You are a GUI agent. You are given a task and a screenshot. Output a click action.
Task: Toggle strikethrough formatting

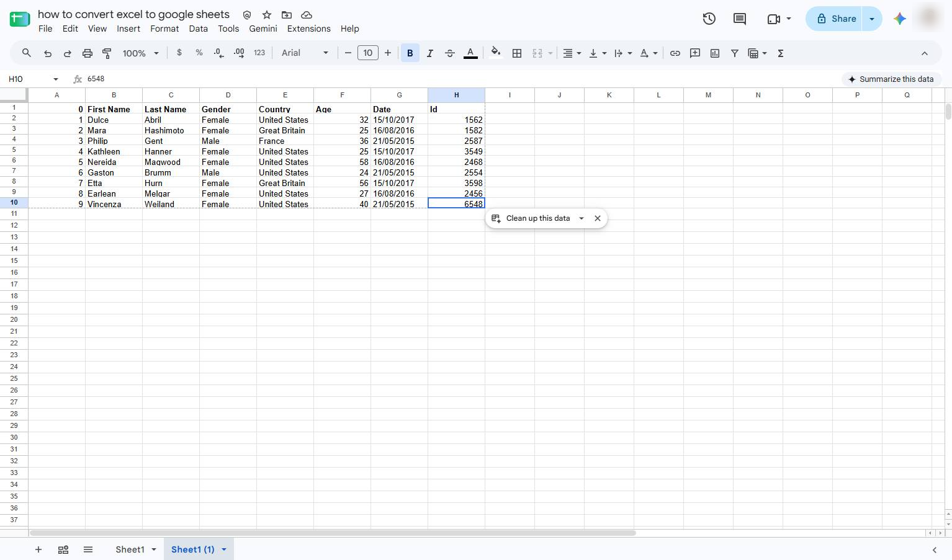point(450,53)
